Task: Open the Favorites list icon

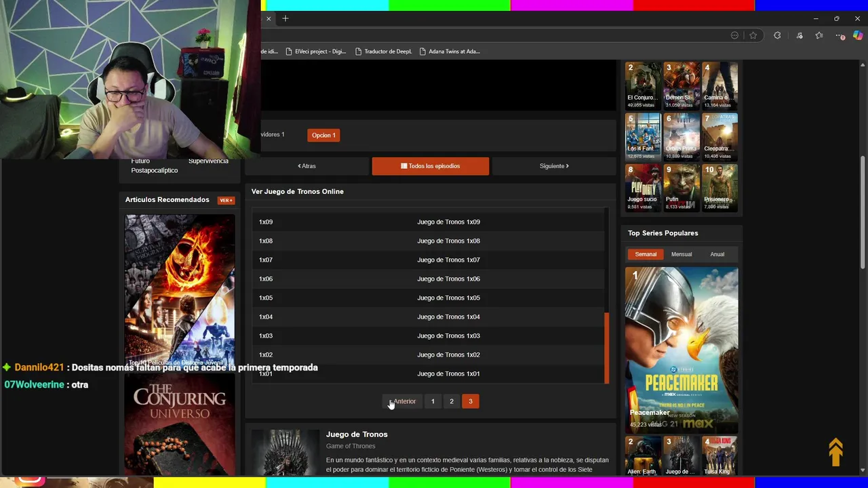Action: [x=819, y=35]
